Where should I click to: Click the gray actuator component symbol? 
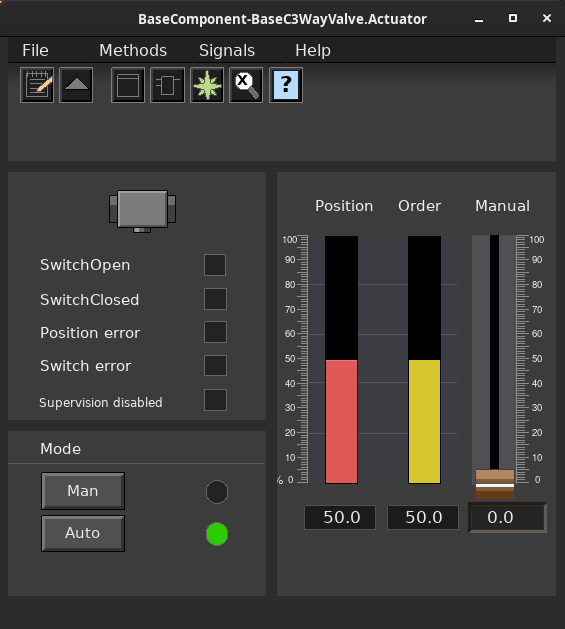(x=142, y=211)
